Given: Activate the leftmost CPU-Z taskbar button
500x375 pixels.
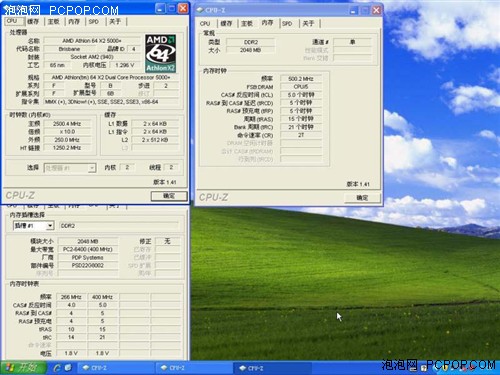Looking at the screenshot, I should tap(116, 368).
